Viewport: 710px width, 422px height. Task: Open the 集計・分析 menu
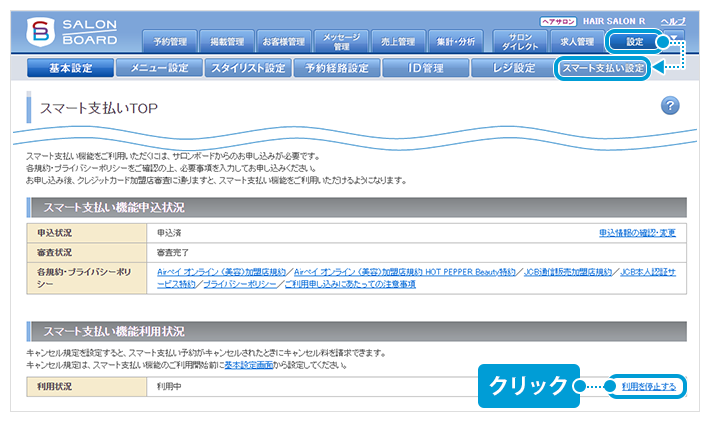tap(456, 42)
